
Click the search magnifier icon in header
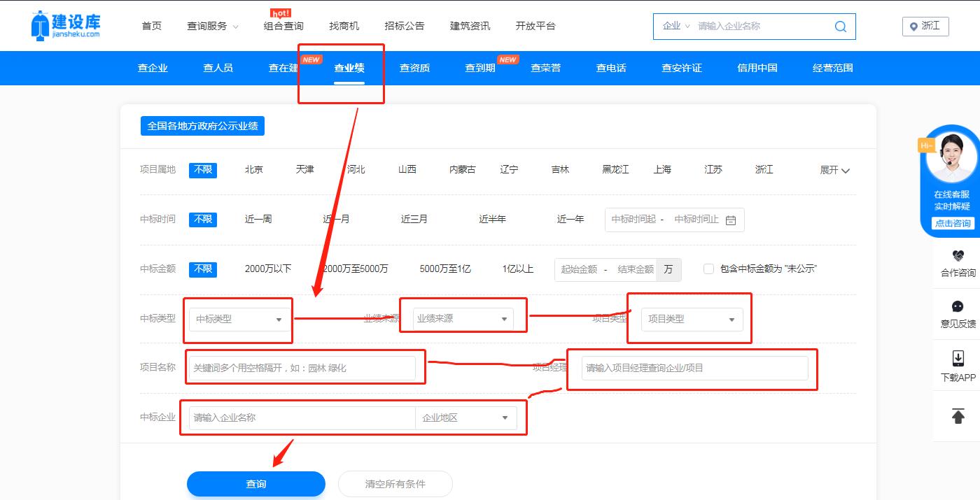pyautogui.click(x=840, y=27)
